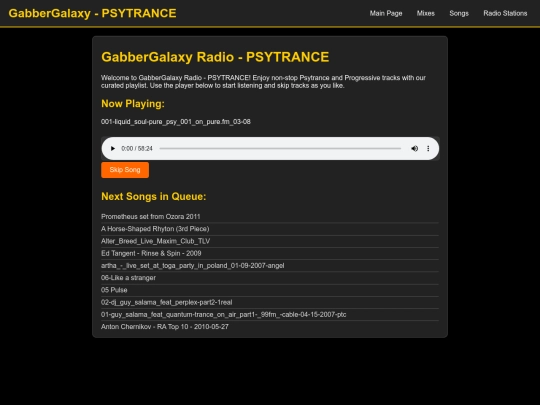Image resolution: width=540 pixels, height=405 pixels.
Task: Click the Skip Song button
Action: click(x=125, y=170)
